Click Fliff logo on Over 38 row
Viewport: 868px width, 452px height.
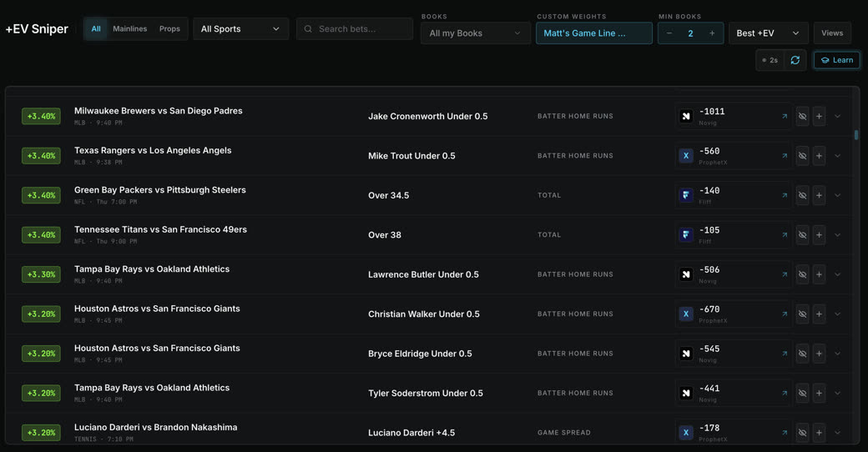pos(686,235)
